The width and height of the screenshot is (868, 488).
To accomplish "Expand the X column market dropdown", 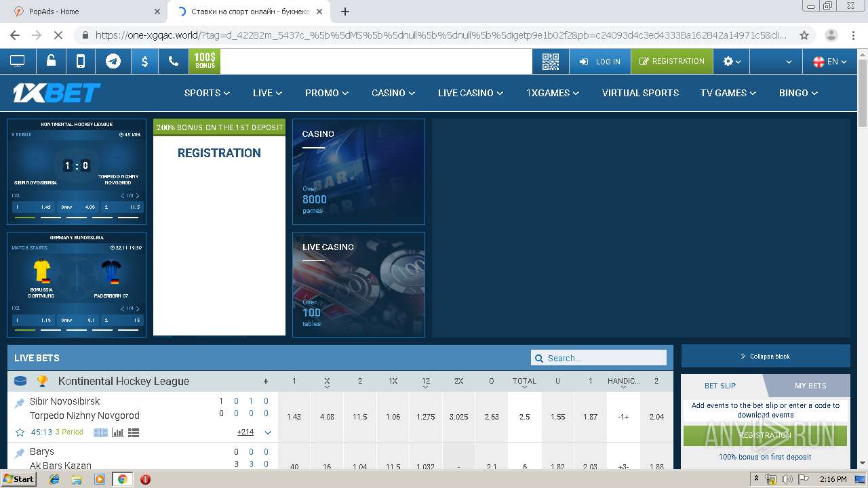I will [x=327, y=382].
